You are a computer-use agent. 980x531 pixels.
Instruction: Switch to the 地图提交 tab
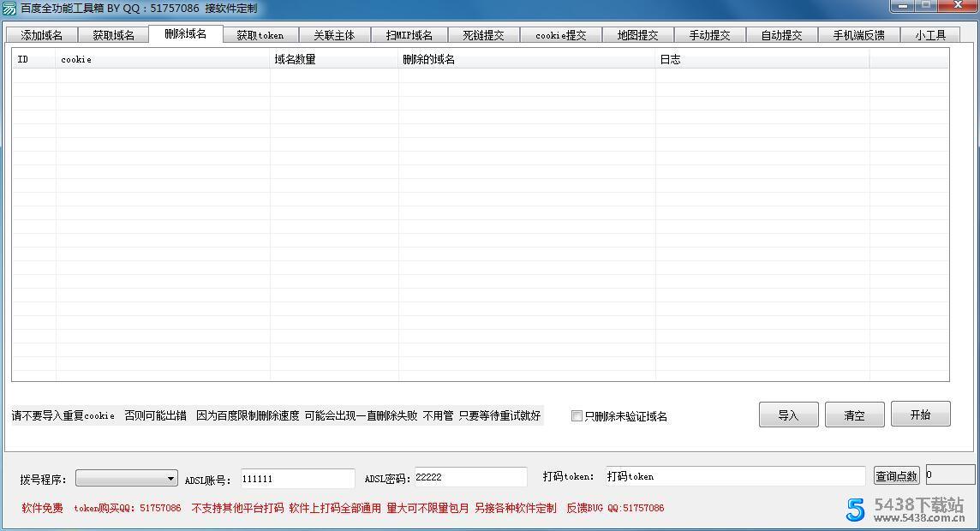click(636, 35)
